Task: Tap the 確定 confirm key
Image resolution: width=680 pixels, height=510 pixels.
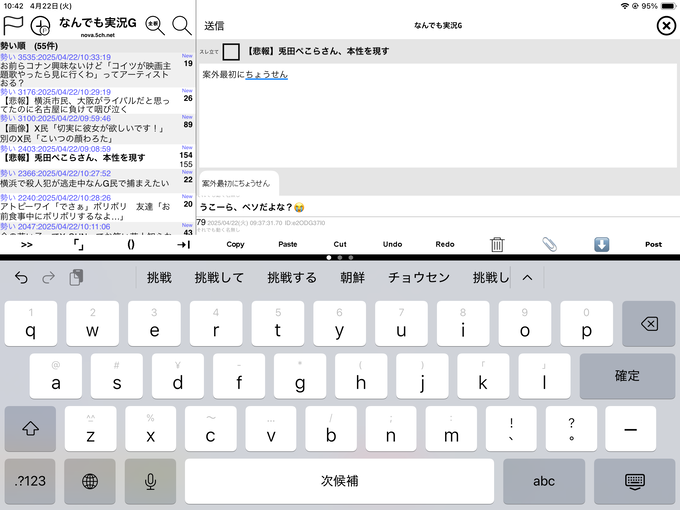Action: (627, 376)
